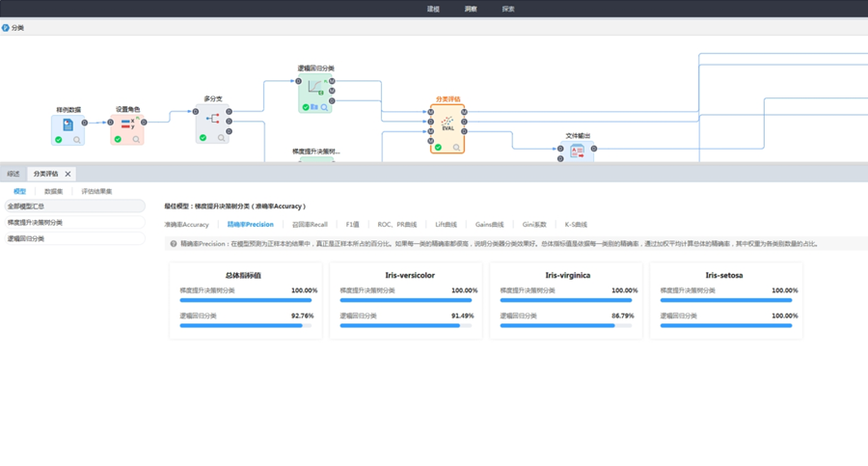Image resolution: width=868 pixels, height=466 pixels.
Task: Show the ROC、PR曲线 metric view
Action: click(x=397, y=225)
